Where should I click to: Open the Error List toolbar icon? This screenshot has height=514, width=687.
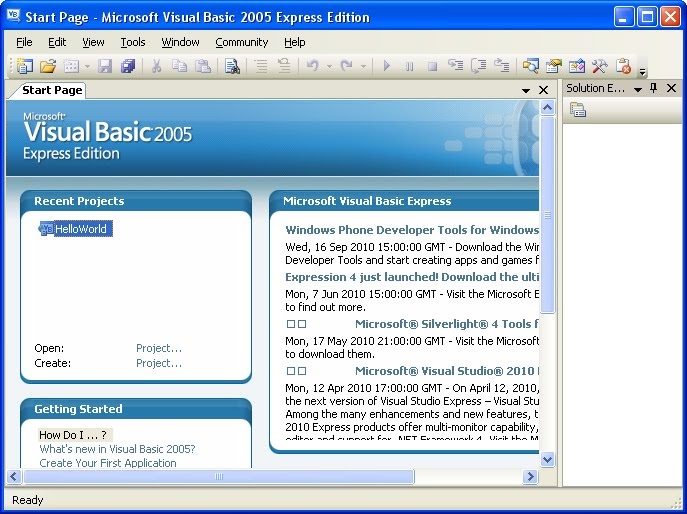click(623, 66)
